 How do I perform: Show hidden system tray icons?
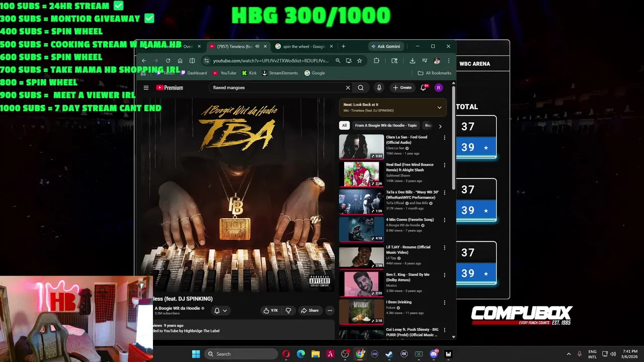coord(569,354)
